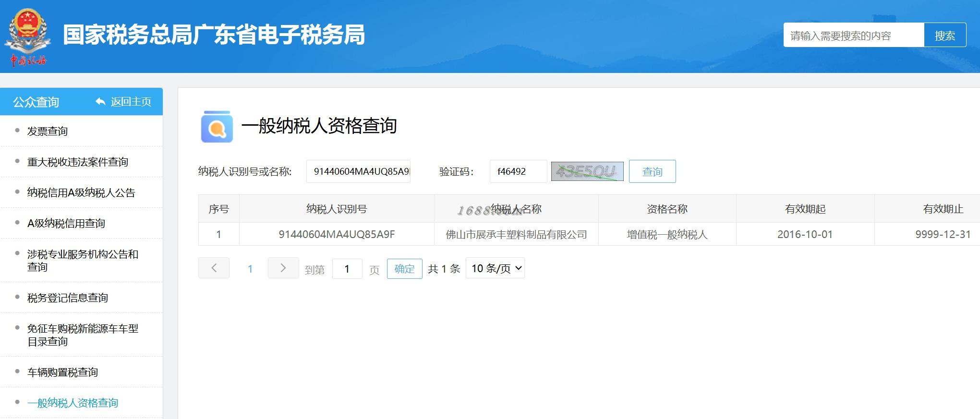Click the 有效期起 column header

pos(805,209)
